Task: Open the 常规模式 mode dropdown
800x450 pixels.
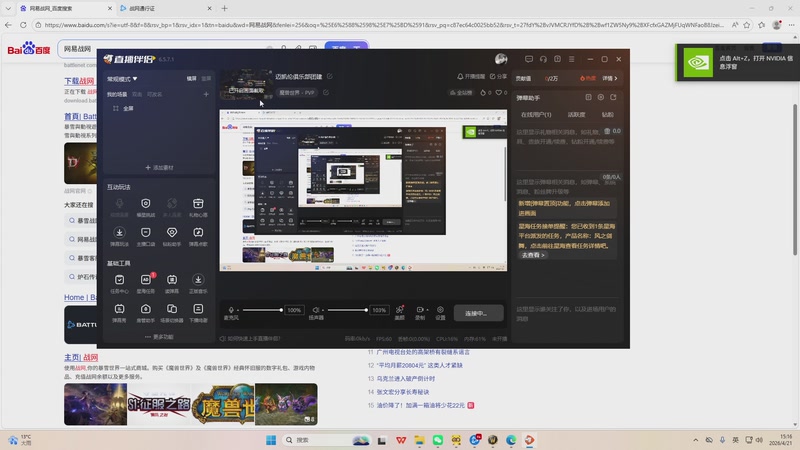Action: [x=122, y=79]
